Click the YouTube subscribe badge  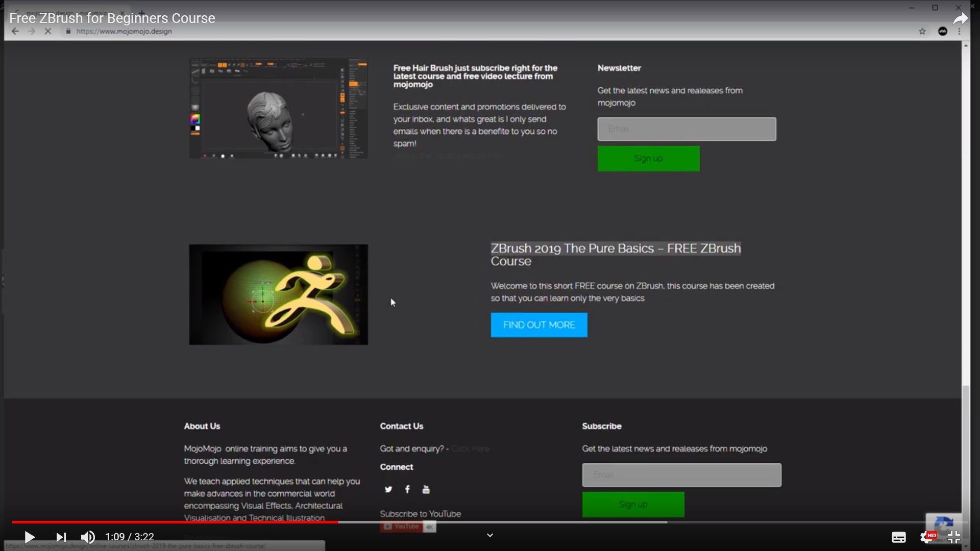tap(408, 527)
